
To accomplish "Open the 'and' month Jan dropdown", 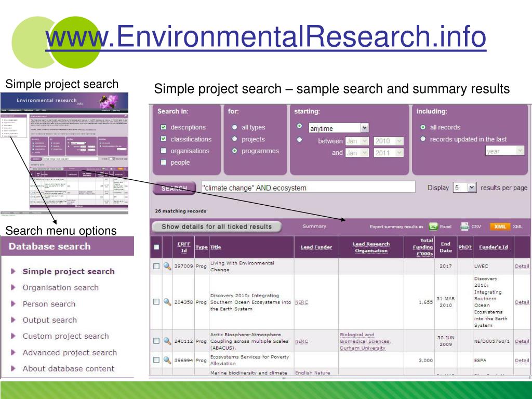I will point(357,153).
